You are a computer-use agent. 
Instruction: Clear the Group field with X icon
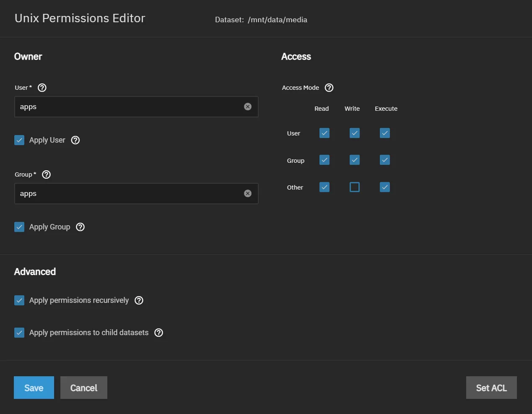pyautogui.click(x=248, y=193)
